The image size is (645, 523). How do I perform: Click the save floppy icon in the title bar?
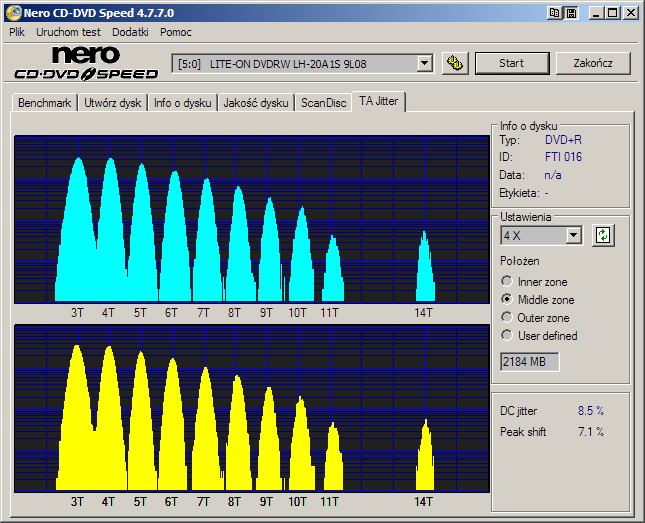pos(571,13)
